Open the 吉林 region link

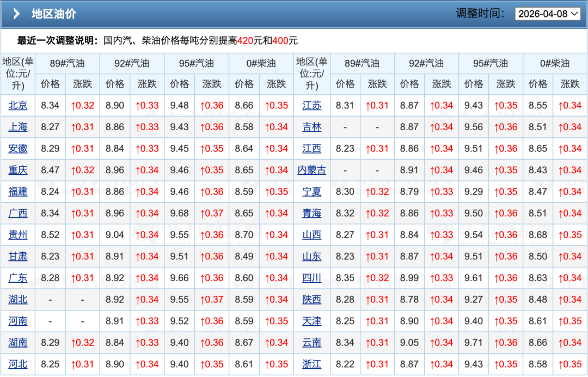pos(311,127)
